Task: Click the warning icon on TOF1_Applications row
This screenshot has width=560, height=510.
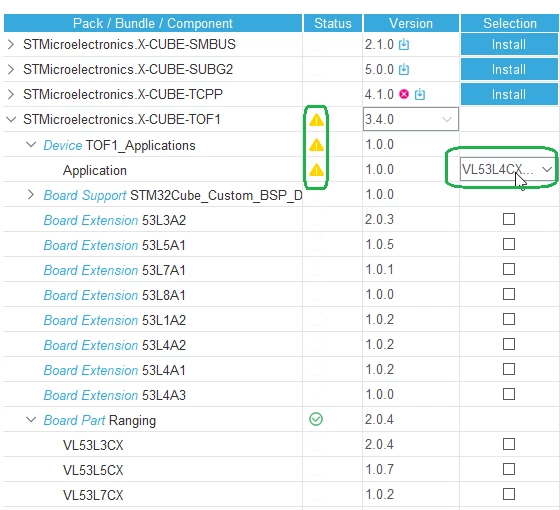Action: 316,145
